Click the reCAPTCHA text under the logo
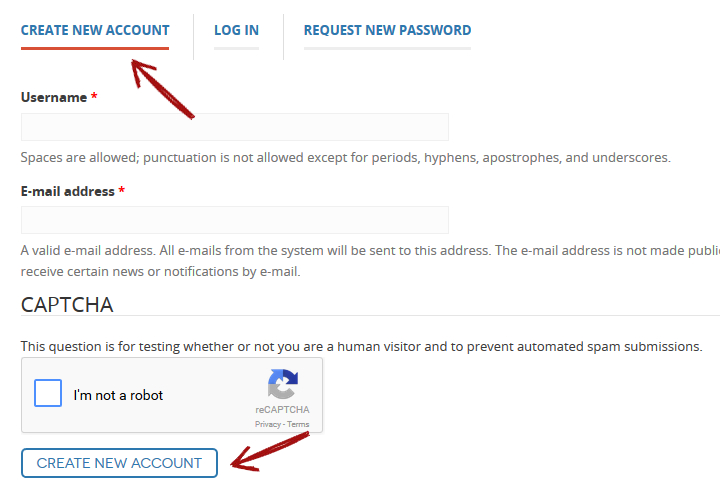 [x=282, y=409]
